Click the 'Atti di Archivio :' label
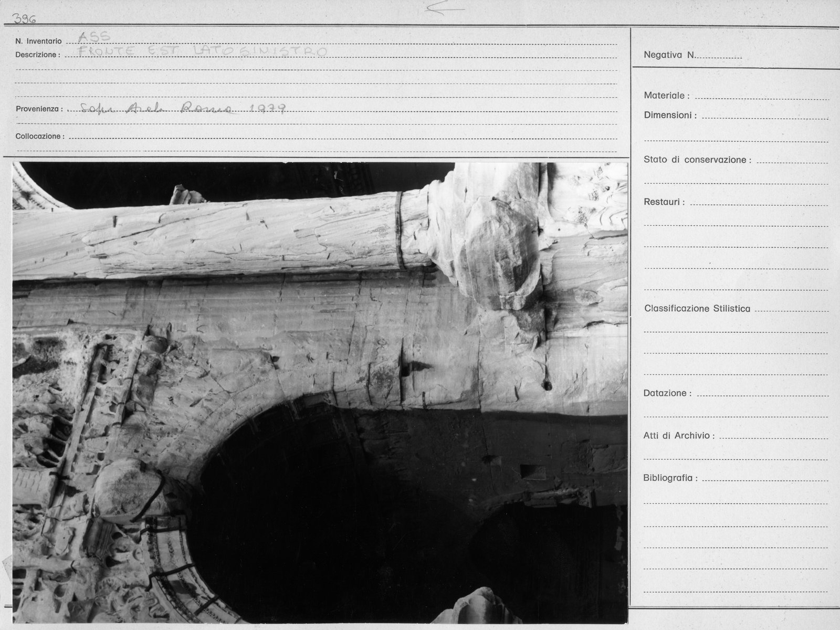The height and width of the screenshot is (630, 840). [679, 436]
